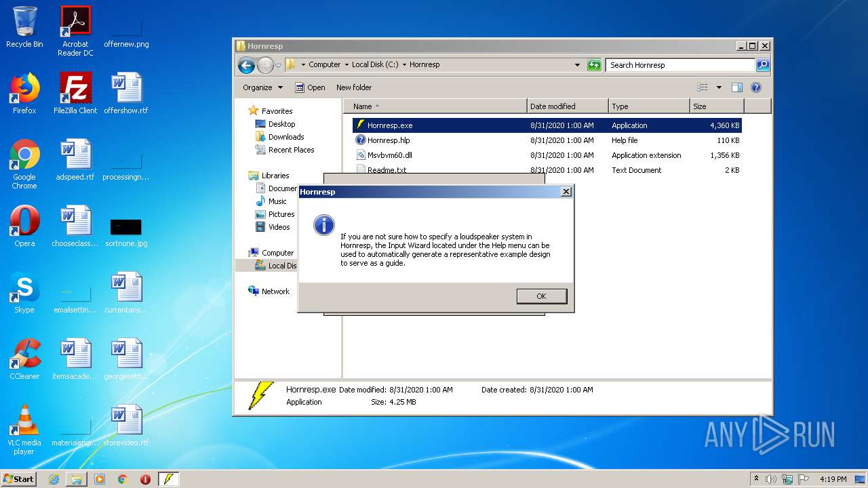Open view options dropdown arrow
Viewport: 868px width, 488px height.
pos(719,87)
